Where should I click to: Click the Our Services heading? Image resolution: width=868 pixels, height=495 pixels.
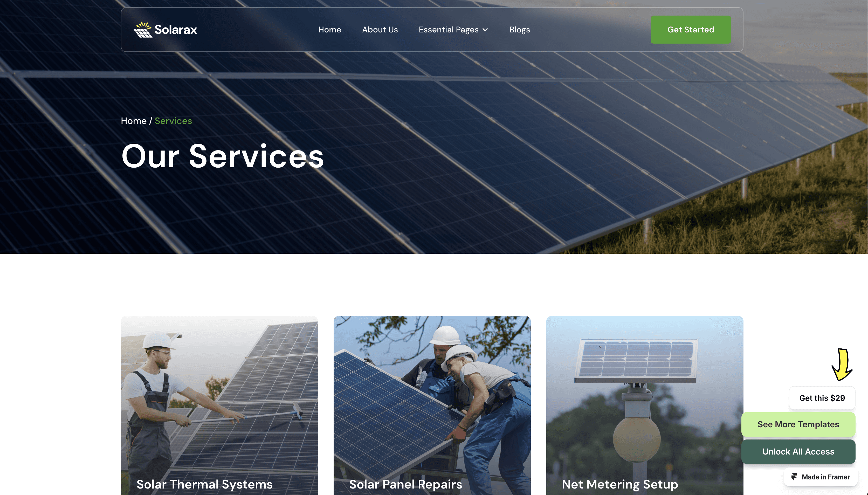coord(223,156)
